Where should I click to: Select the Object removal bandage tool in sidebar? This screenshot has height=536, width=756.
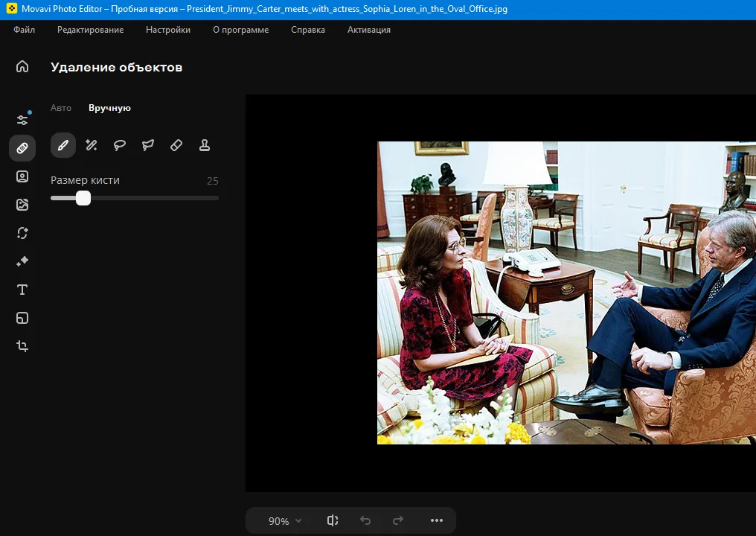(x=22, y=148)
